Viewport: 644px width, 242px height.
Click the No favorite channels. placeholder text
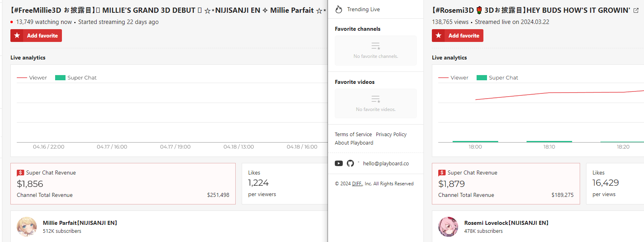(x=376, y=56)
